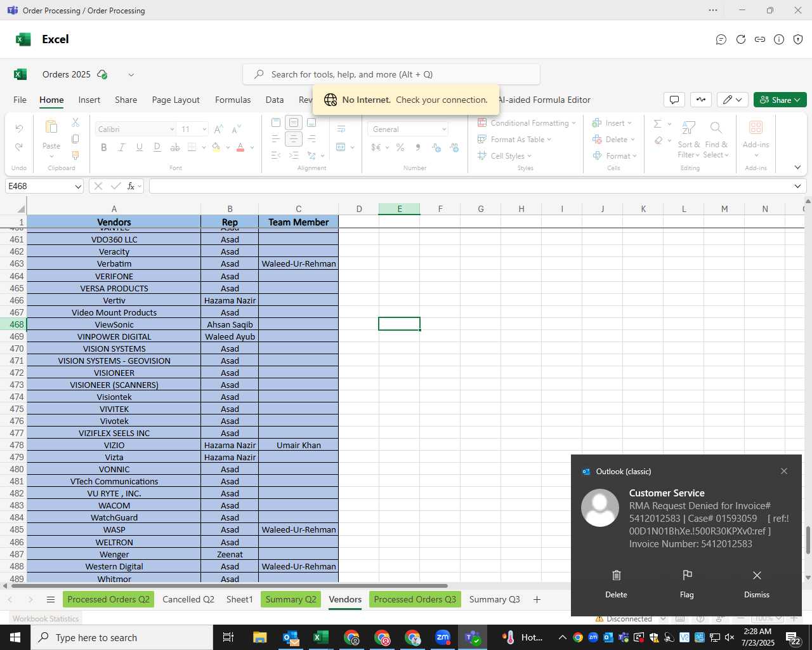Viewport: 812px width, 650px height.
Task: Switch to the Page Layout tab
Action: (176, 100)
